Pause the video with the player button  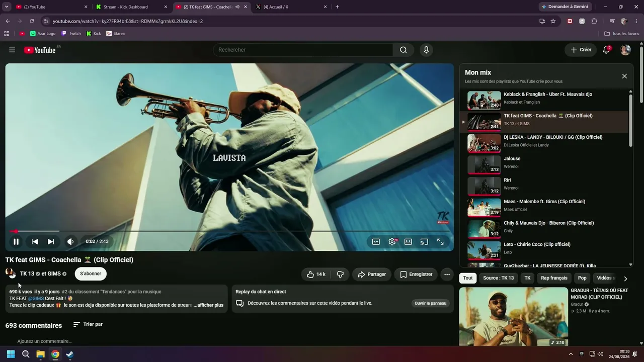click(x=16, y=242)
